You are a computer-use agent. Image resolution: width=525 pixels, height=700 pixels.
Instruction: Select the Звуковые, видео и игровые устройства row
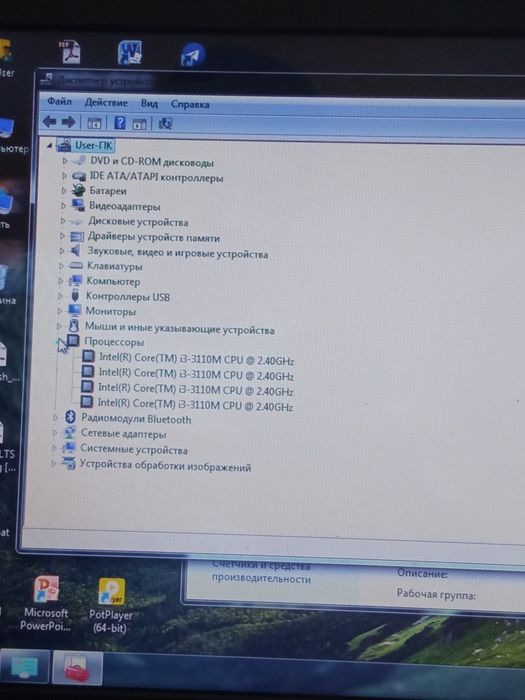click(x=178, y=253)
